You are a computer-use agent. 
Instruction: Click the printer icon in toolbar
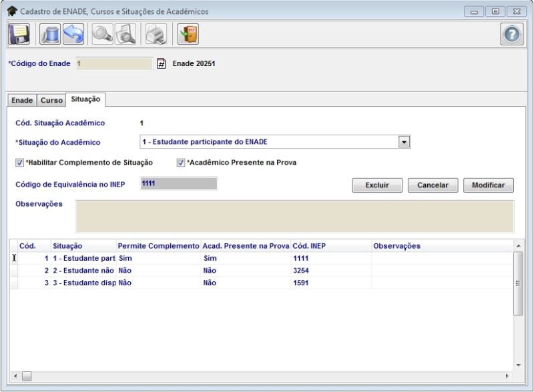(156, 34)
